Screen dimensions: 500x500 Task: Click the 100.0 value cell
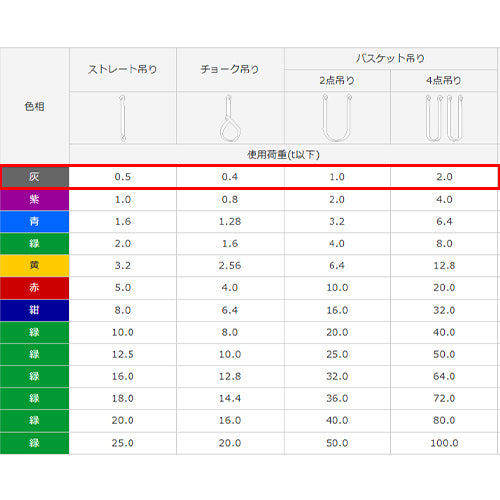click(444, 443)
